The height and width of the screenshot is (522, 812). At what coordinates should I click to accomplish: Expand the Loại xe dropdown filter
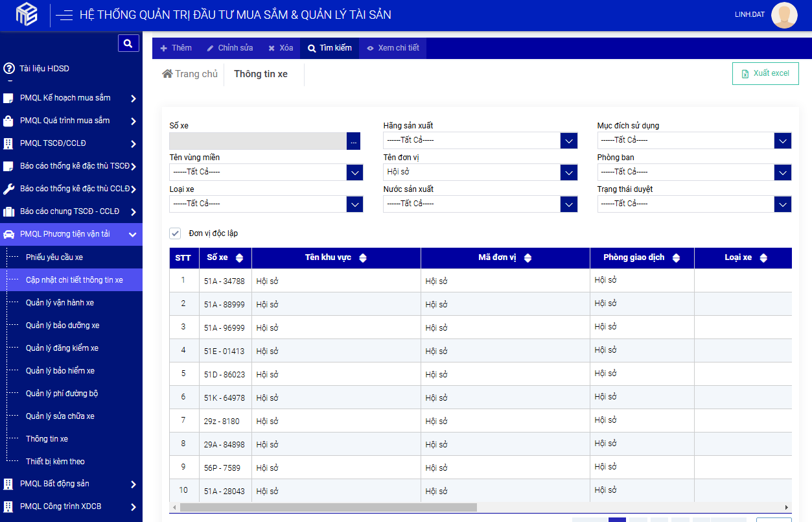[x=354, y=204]
